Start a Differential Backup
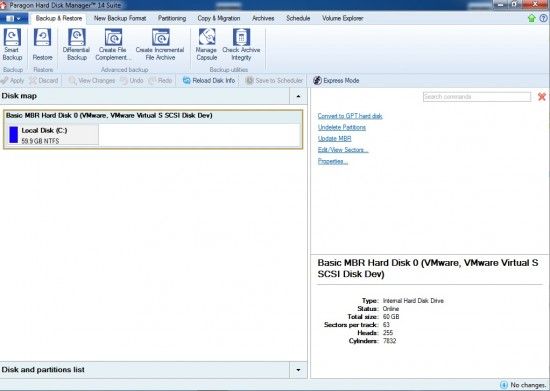 click(76, 45)
